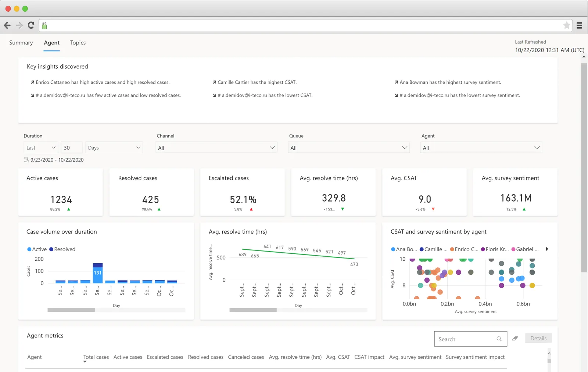Toggle the Resolved legend in case volume
Viewport: 588px width, 372px height.
tap(62, 249)
